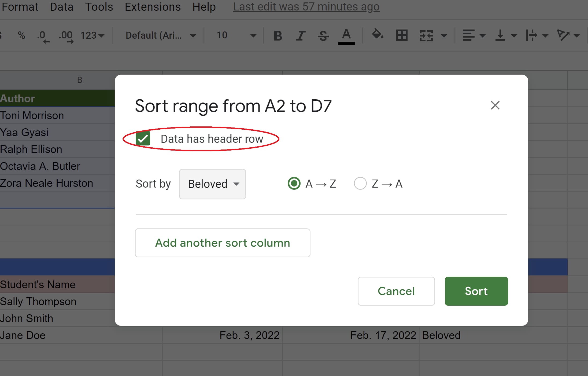Format as percent
588x376 pixels.
click(21, 35)
